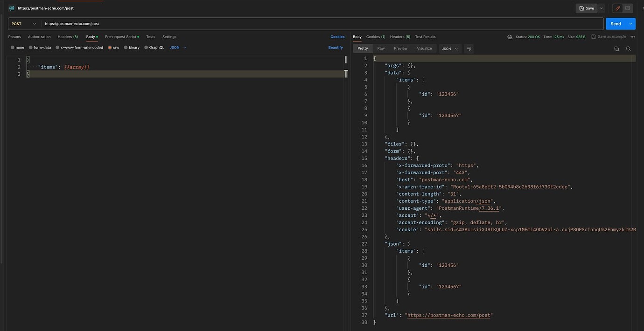Open the response Headers (5) tab
The image size is (644, 331).
coord(400,37)
